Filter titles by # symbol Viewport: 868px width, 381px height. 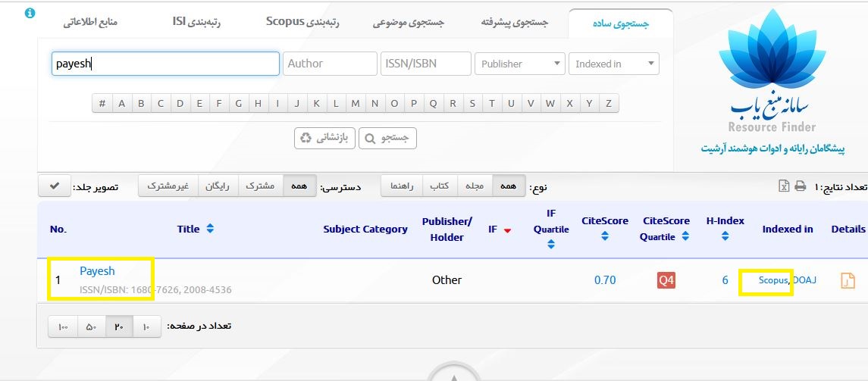[102, 104]
